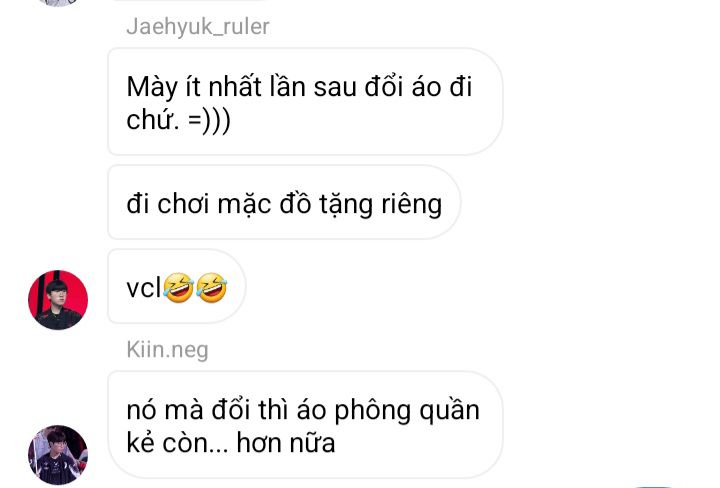Click the "=)))" emoticon text
Viewport: 720px width, 488px height.
[209, 120]
